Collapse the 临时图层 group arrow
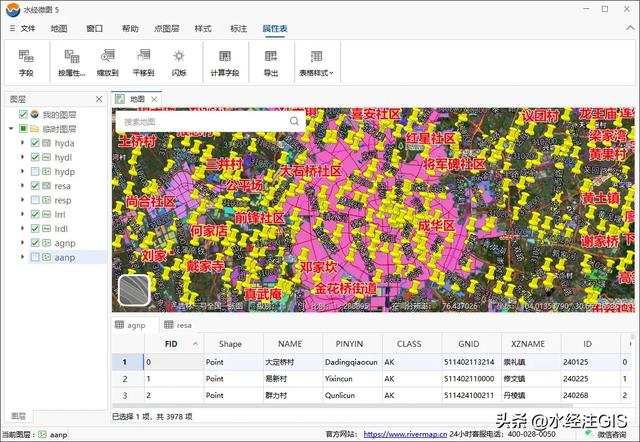Viewport: 640px width, 442px height. click(11, 129)
